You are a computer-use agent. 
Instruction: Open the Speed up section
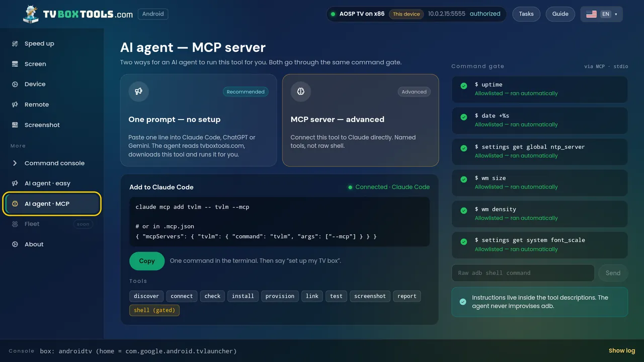click(x=52, y=44)
